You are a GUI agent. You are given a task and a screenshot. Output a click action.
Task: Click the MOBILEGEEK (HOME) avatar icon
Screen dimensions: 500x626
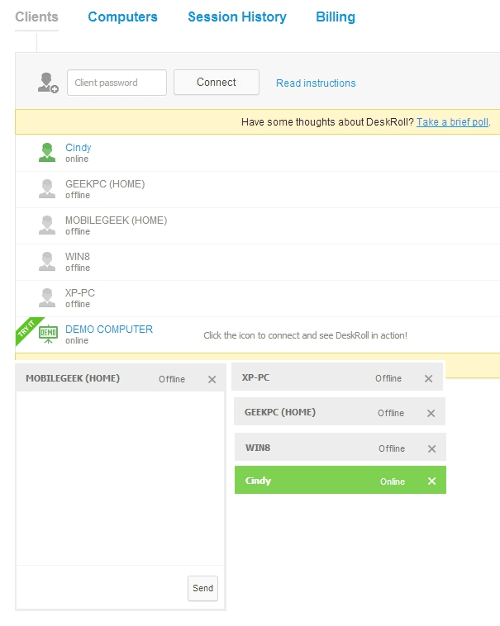[47, 225]
